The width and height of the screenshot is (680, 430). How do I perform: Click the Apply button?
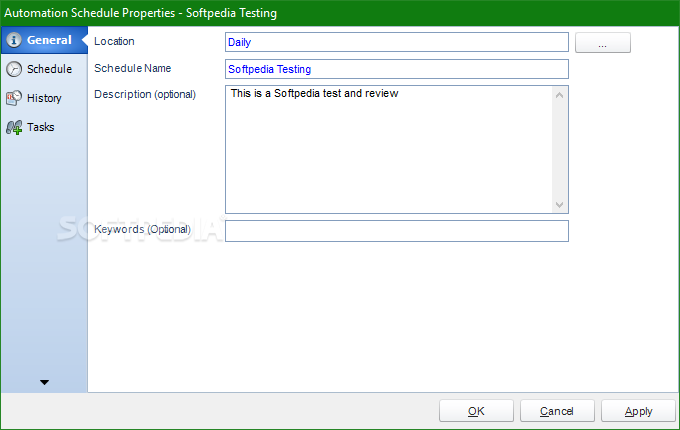pyautogui.click(x=638, y=411)
